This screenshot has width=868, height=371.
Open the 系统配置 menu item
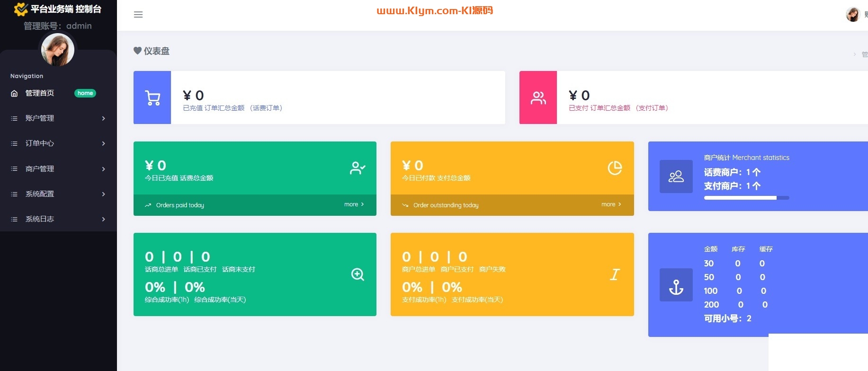point(40,194)
